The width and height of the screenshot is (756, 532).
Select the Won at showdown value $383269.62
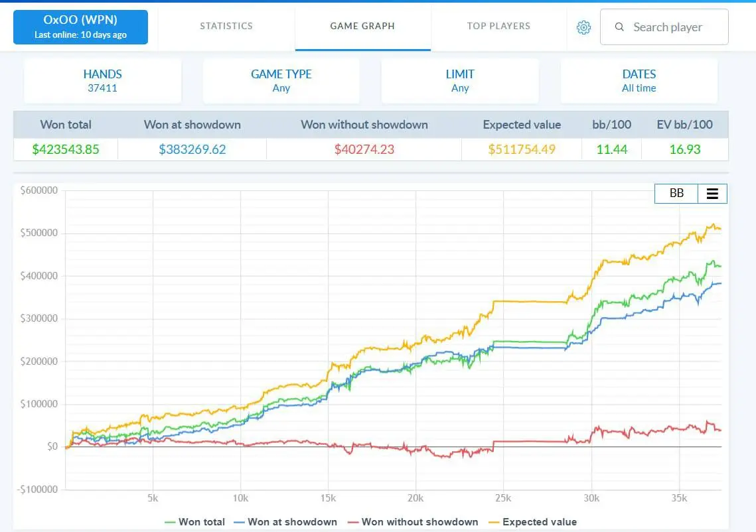click(x=192, y=149)
